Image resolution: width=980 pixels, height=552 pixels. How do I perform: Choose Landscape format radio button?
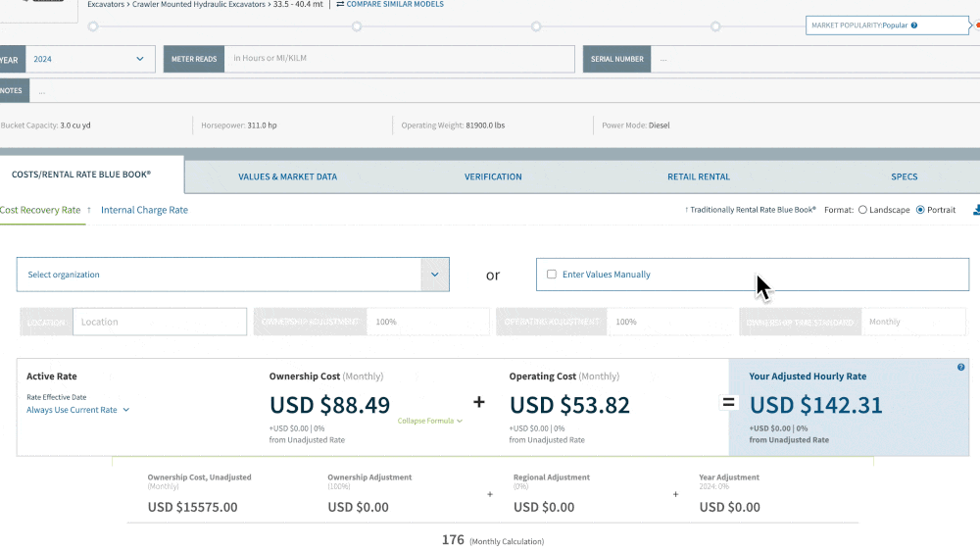(x=862, y=210)
